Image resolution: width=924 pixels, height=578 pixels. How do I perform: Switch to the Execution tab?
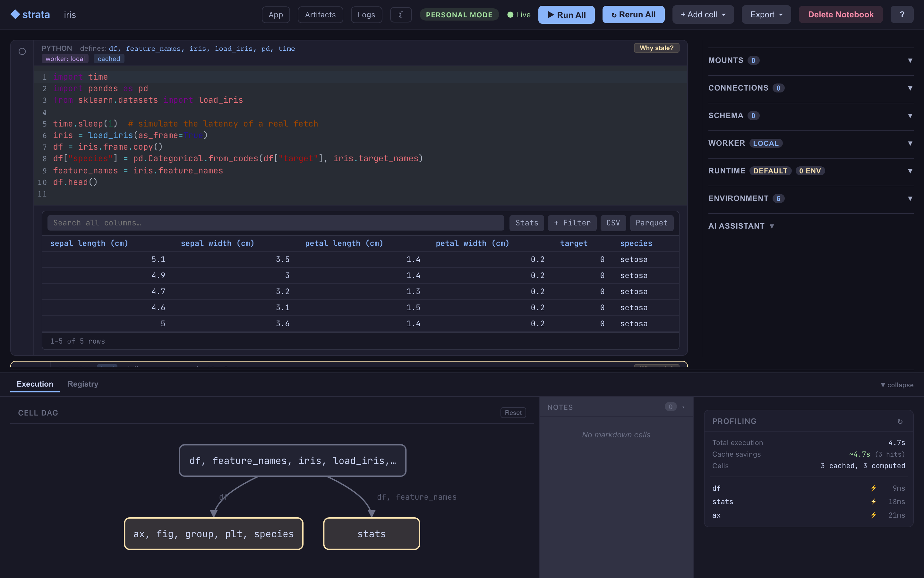35,384
